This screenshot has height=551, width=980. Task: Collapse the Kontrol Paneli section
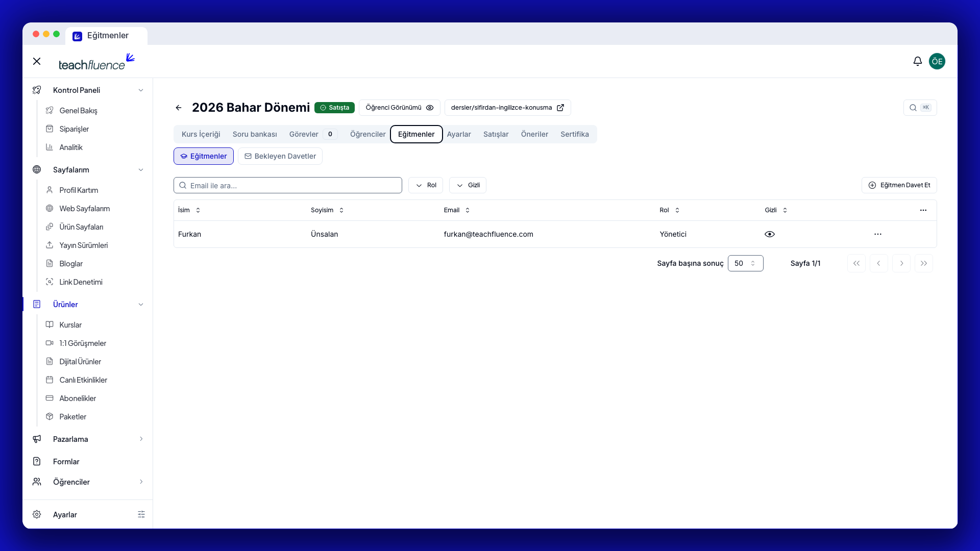coord(141,90)
